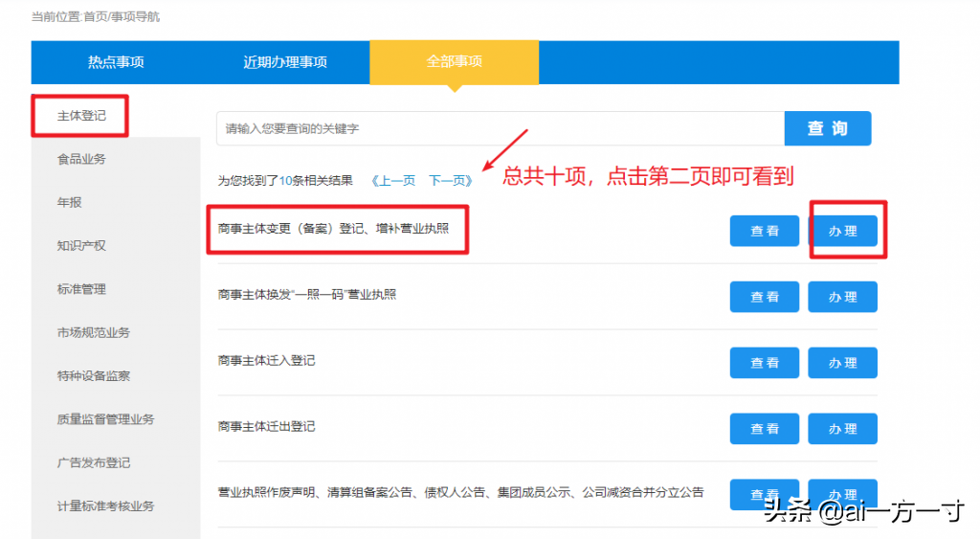Choose 年报 from the sidebar
Image resolution: width=980 pixels, height=539 pixels.
tap(69, 202)
